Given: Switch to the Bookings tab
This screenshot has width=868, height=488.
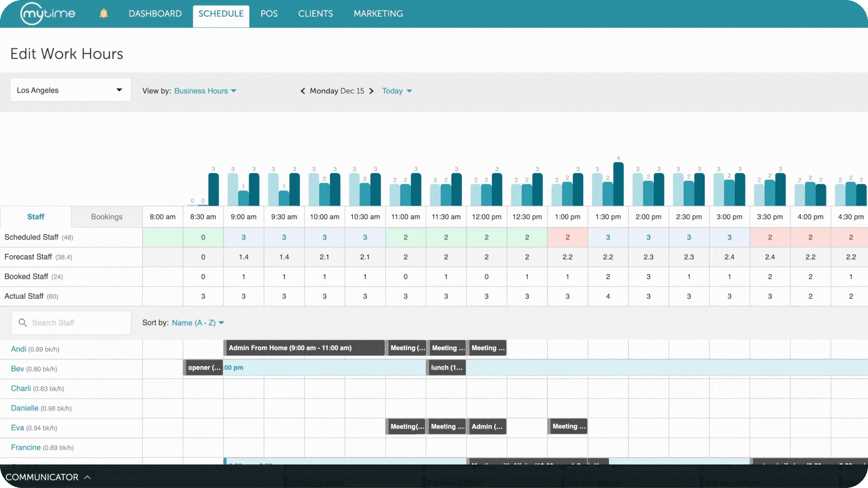Looking at the screenshot, I should pos(107,217).
